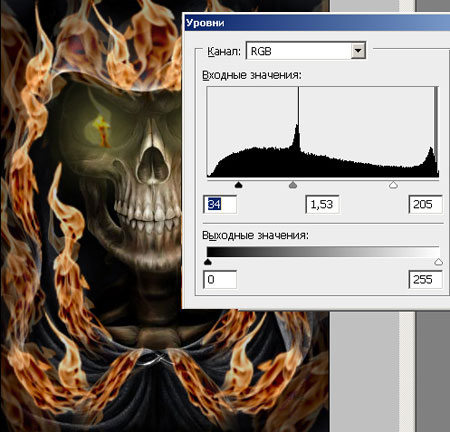Click the Канал dropdown arrow button
The width and height of the screenshot is (450, 432).
[358, 51]
